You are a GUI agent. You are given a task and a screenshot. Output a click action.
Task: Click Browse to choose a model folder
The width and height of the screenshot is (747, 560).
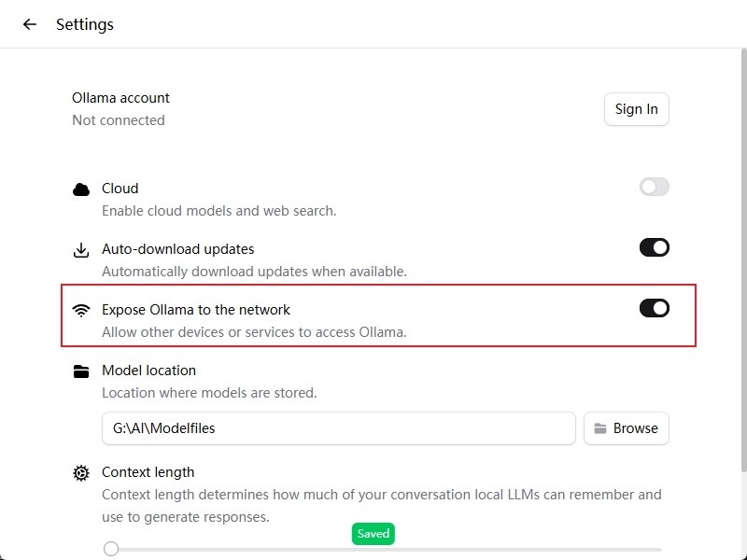[627, 428]
